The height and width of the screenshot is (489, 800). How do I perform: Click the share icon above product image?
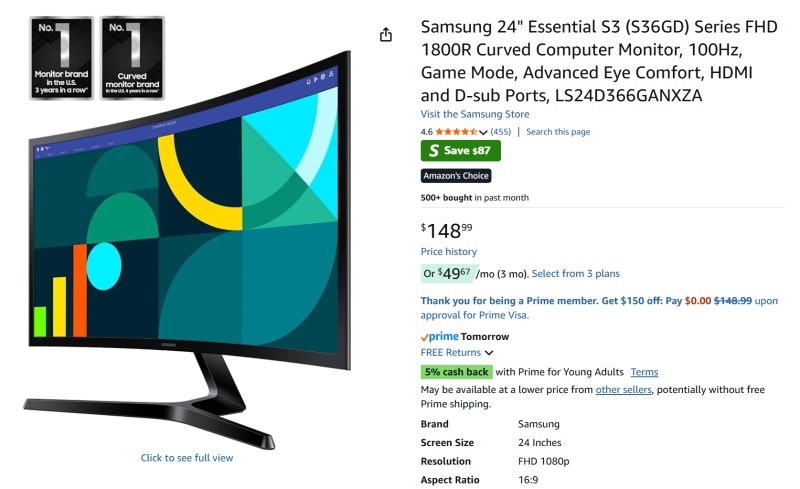(386, 34)
